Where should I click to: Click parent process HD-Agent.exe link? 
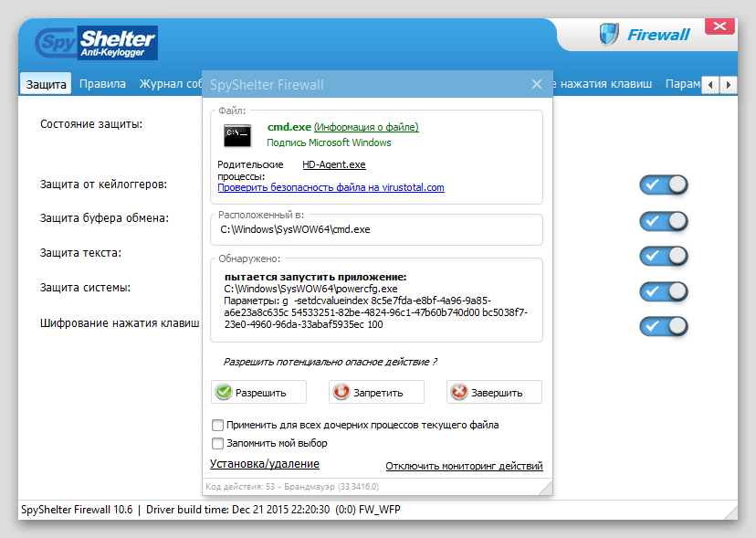(x=334, y=164)
